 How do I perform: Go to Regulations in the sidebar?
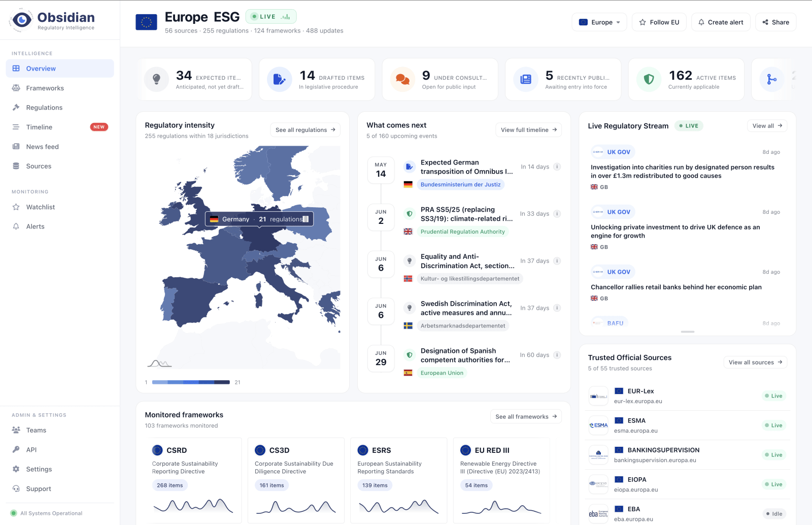click(60, 108)
